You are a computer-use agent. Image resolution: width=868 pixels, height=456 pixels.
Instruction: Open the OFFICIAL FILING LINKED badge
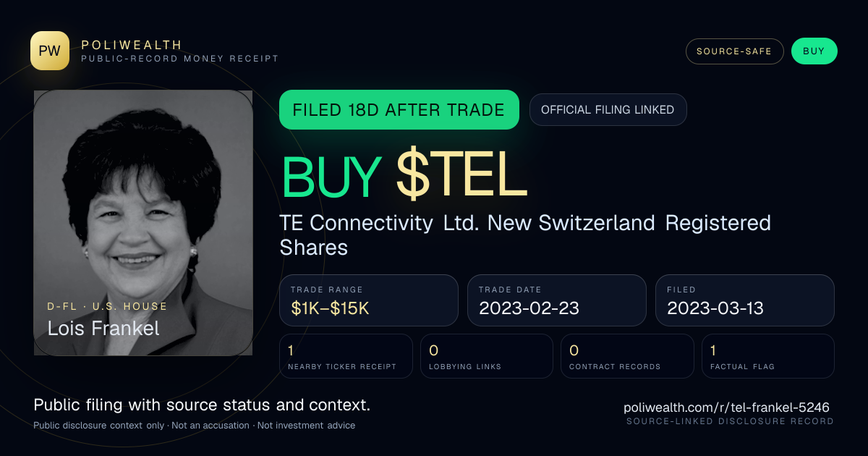click(608, 110)
